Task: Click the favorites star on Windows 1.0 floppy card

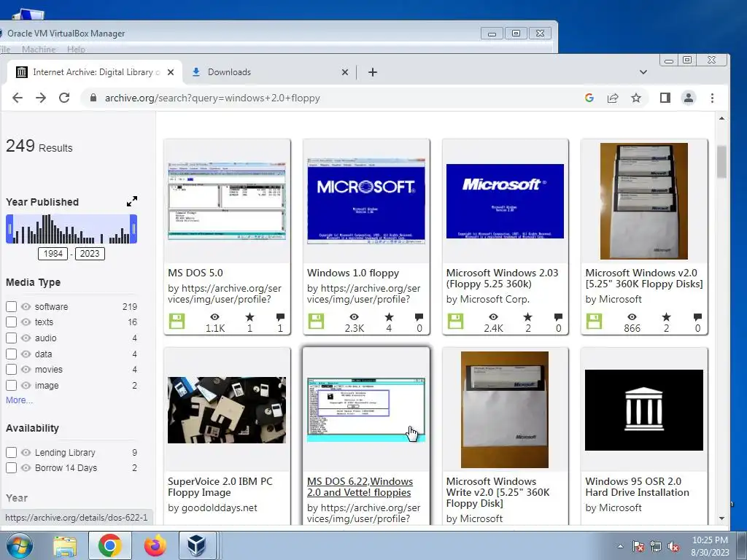Action: point(390,317)
